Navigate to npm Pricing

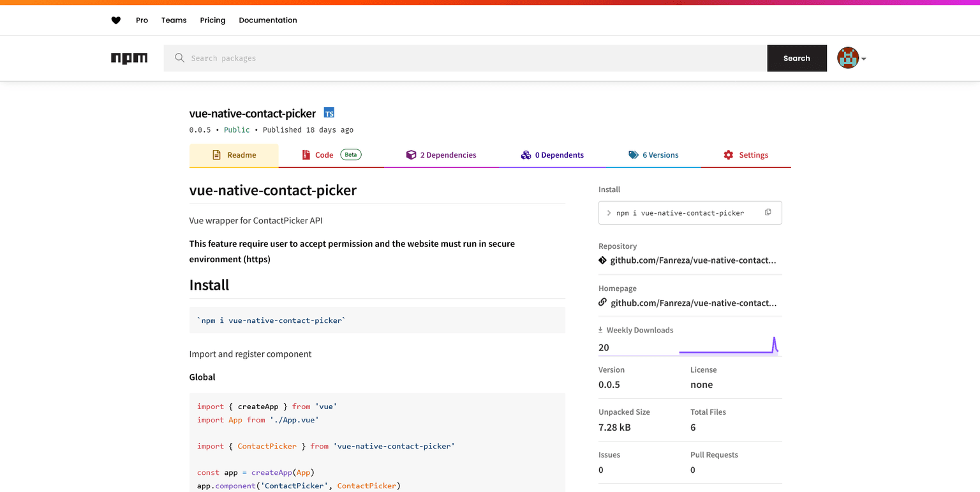click(x=212, y=20)
